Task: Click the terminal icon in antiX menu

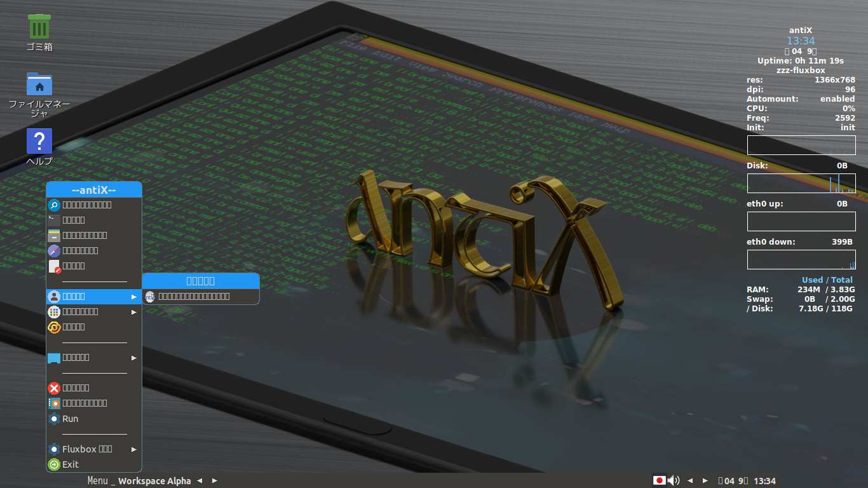Action: pyautogui.click(x=54, y=220)
